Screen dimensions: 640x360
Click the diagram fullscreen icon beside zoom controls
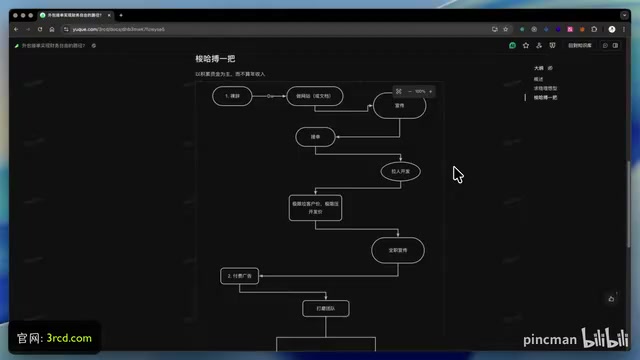pos(399,91)
